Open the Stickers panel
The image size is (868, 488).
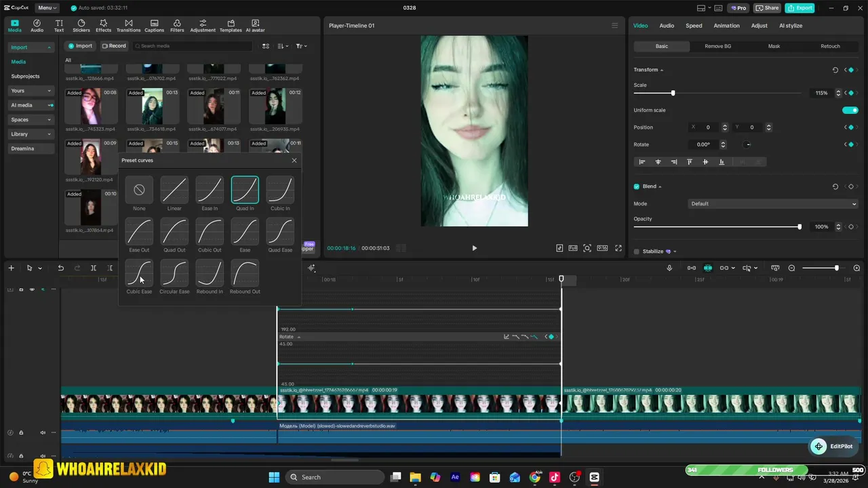(x=81, y=26)
